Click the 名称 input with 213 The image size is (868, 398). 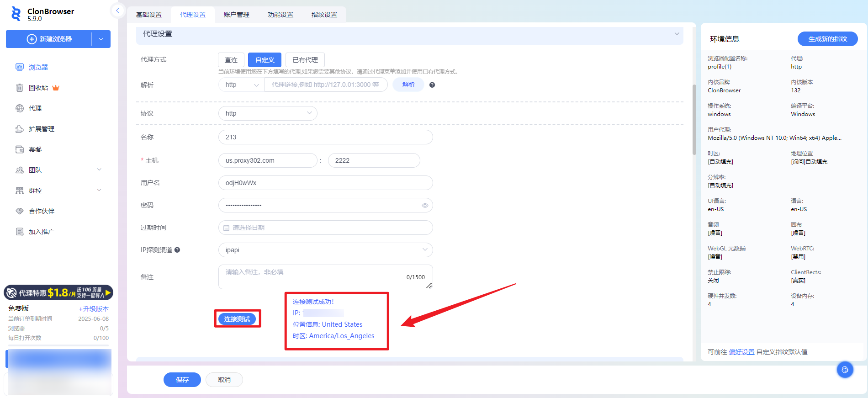tap(325, 137)
